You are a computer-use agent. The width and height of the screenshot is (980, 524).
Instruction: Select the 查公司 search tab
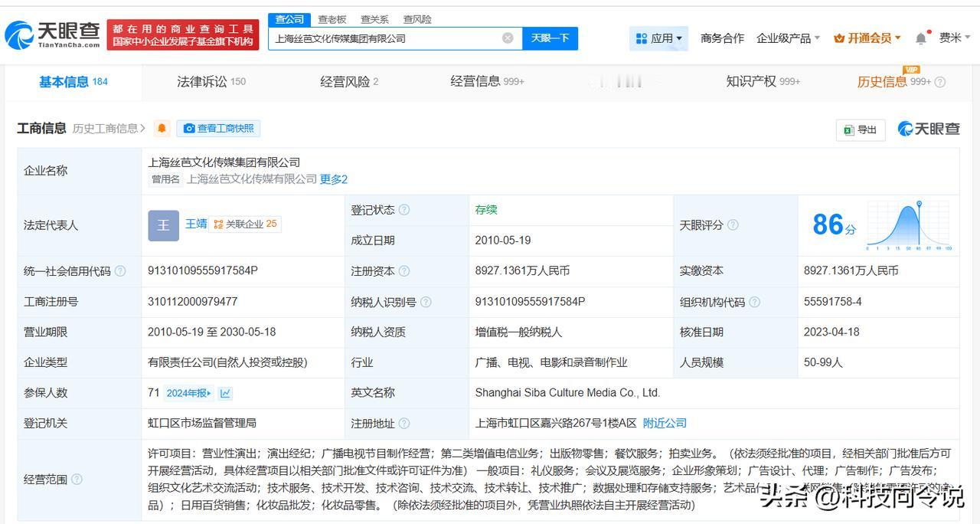[x=289, y=19]
